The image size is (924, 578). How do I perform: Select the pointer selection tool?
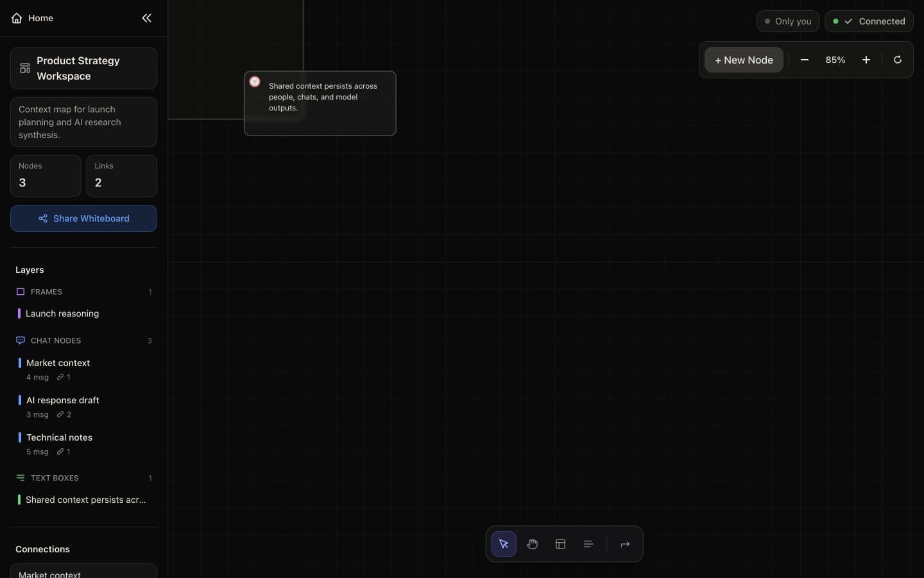[x=504, y=544]
